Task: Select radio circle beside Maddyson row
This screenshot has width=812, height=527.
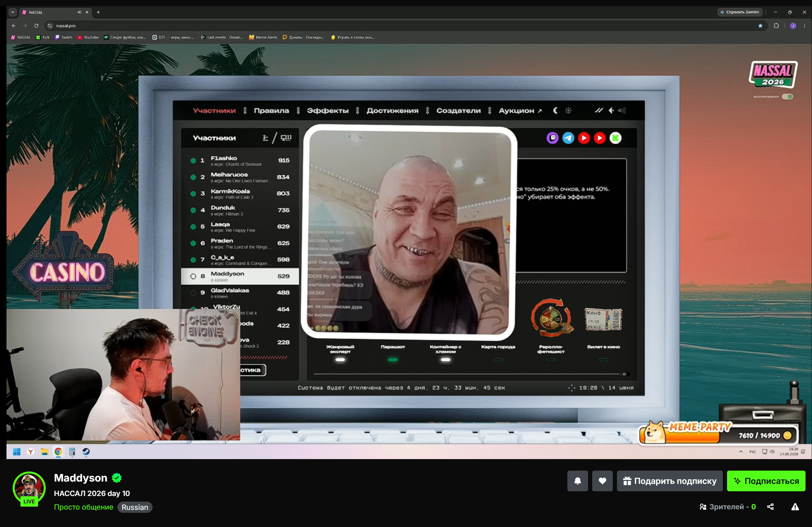Action: tap(193, 276)
